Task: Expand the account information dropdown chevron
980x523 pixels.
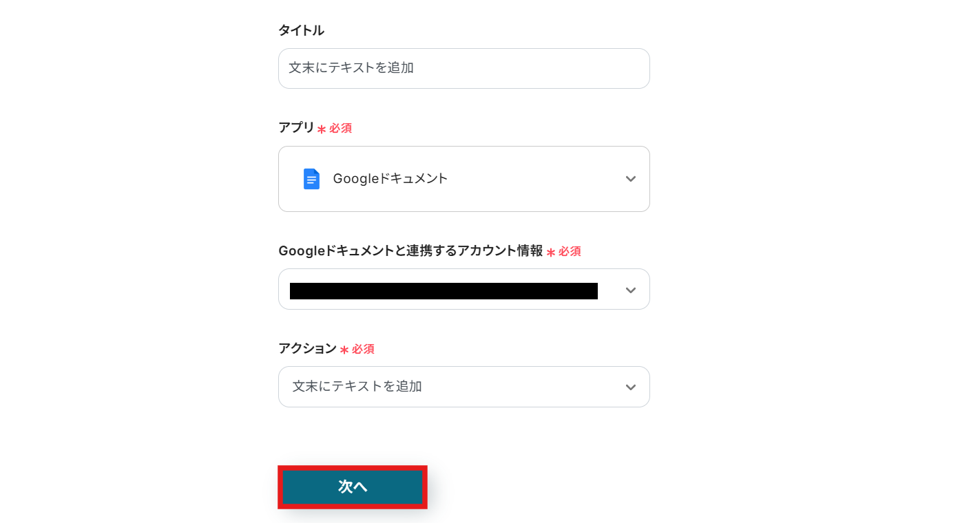Action: [630, 290]
